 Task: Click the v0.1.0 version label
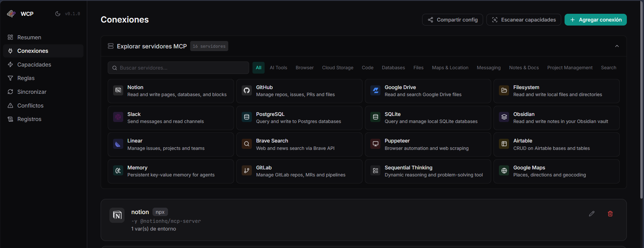(x=73, y=14)
